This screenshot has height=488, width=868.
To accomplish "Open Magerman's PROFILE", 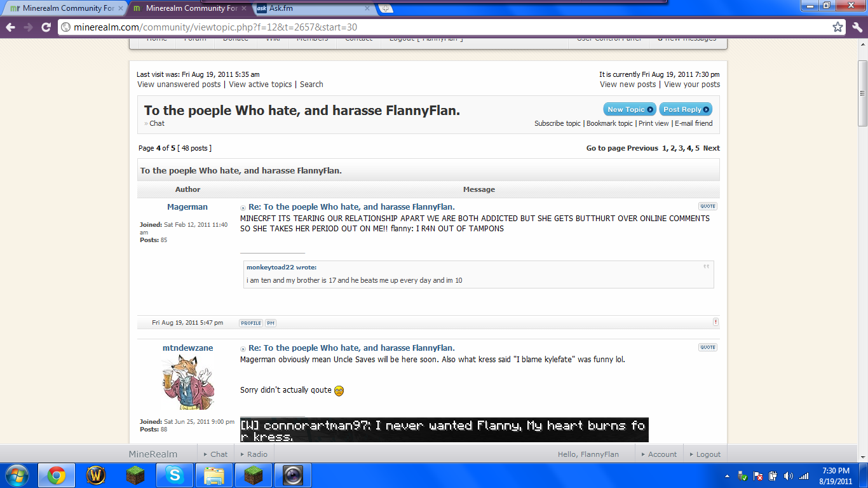I will pyautogui.click(x=250, y=323).
